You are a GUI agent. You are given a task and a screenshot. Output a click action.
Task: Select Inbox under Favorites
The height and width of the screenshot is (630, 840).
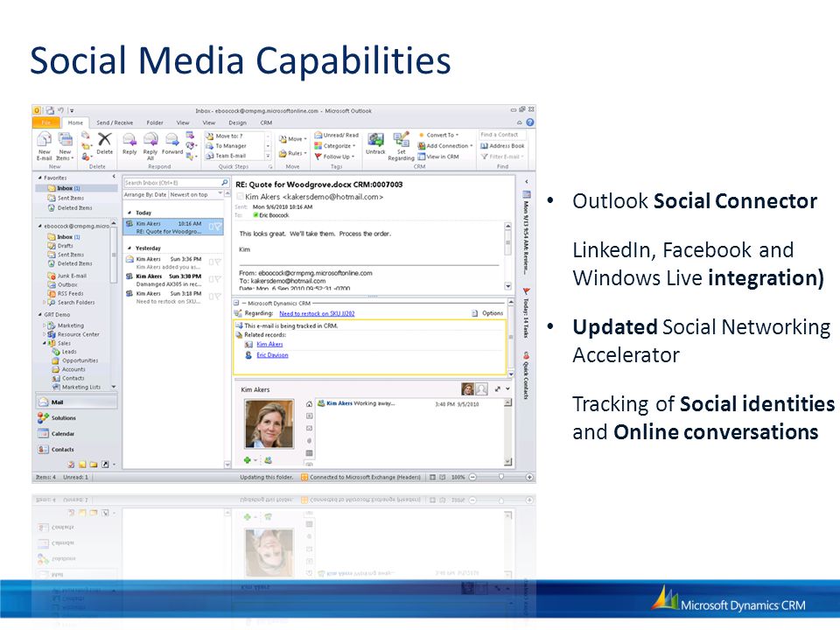click(77, 188)
